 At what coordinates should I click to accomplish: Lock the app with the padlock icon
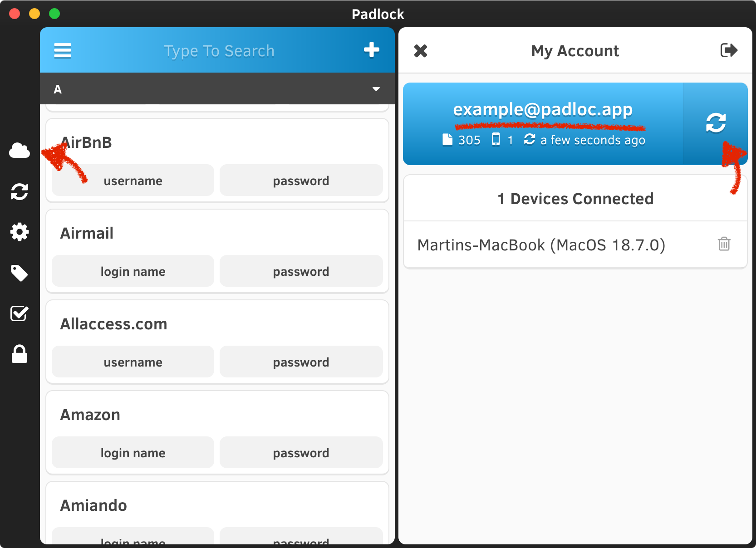click(x=20, y=354)
